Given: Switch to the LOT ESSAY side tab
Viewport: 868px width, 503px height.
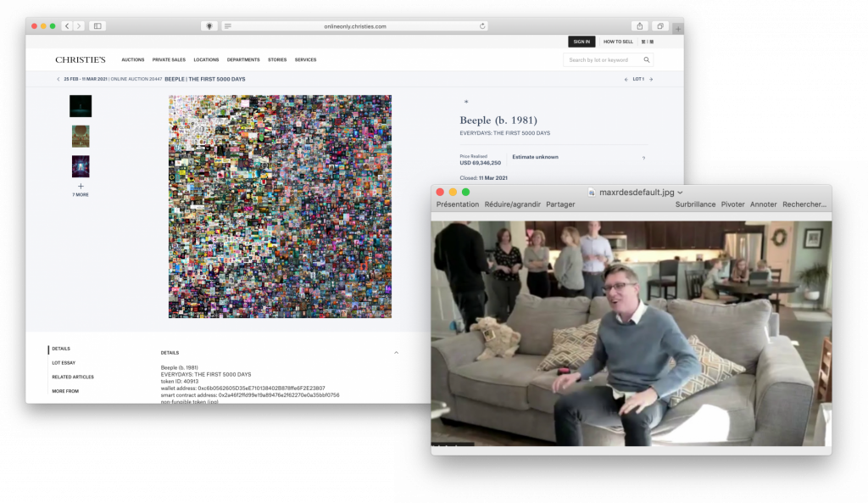Looking at the screenshot, I should (x=64, y=363).
